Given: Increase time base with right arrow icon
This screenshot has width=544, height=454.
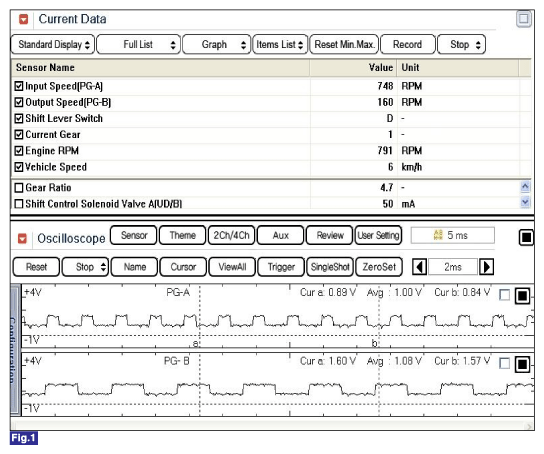Looking at the screenshot, I should 486,267.
